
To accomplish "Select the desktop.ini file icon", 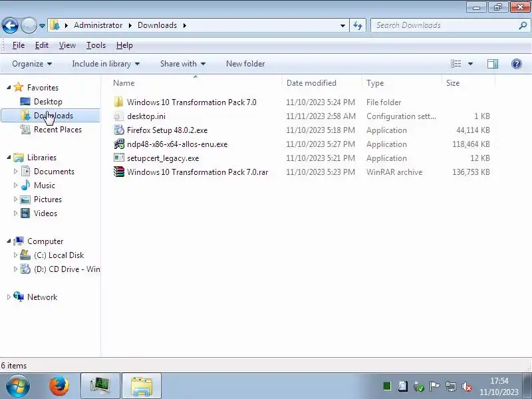I will point(118,116).
